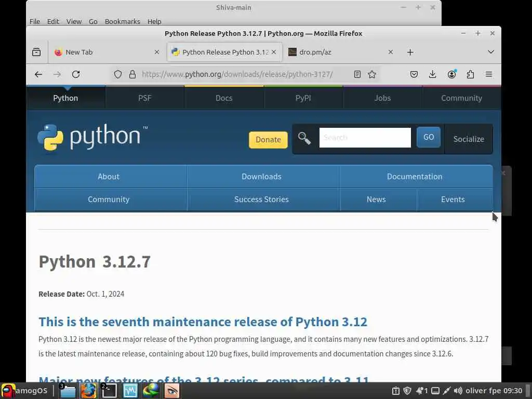The image size is (532, 399).
Task: Bookmark this page with the star icon
Action: pyautogui.click(x=372, y=74)
